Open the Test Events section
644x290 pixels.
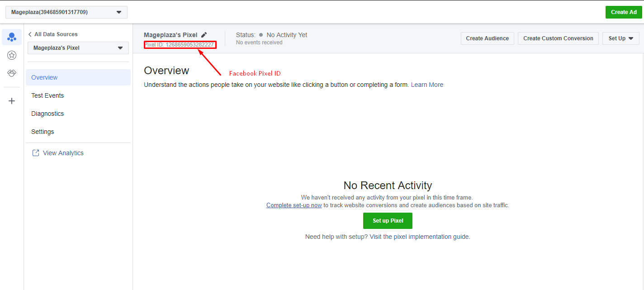pyautogui.click(x=47, y=95)
